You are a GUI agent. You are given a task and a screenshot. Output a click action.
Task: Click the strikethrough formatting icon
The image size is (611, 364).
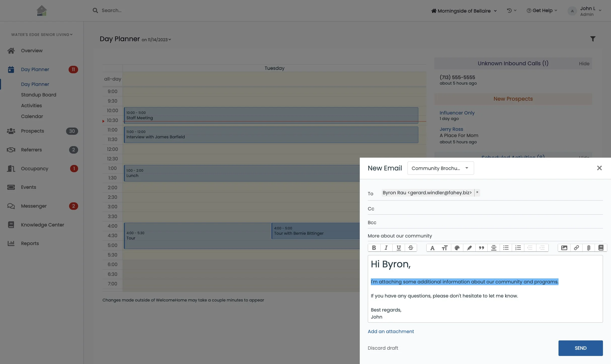coord(411,248)
